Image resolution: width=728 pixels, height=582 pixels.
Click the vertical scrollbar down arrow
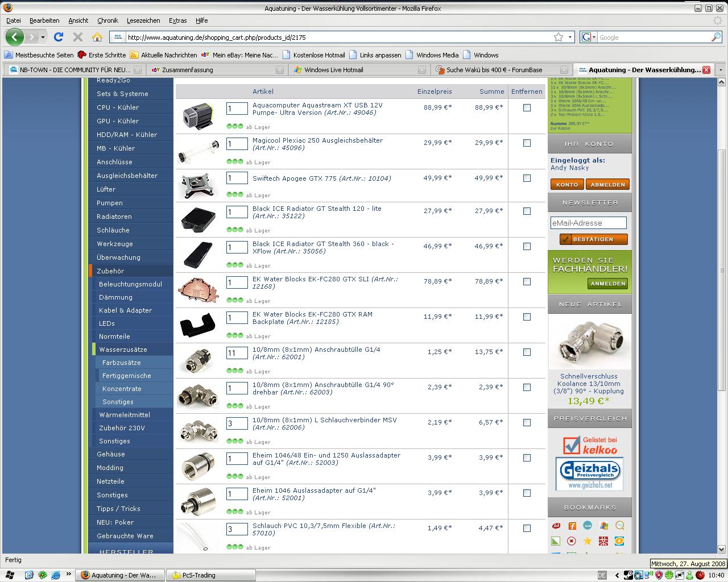pyautogui.click(x=723, y=549)
